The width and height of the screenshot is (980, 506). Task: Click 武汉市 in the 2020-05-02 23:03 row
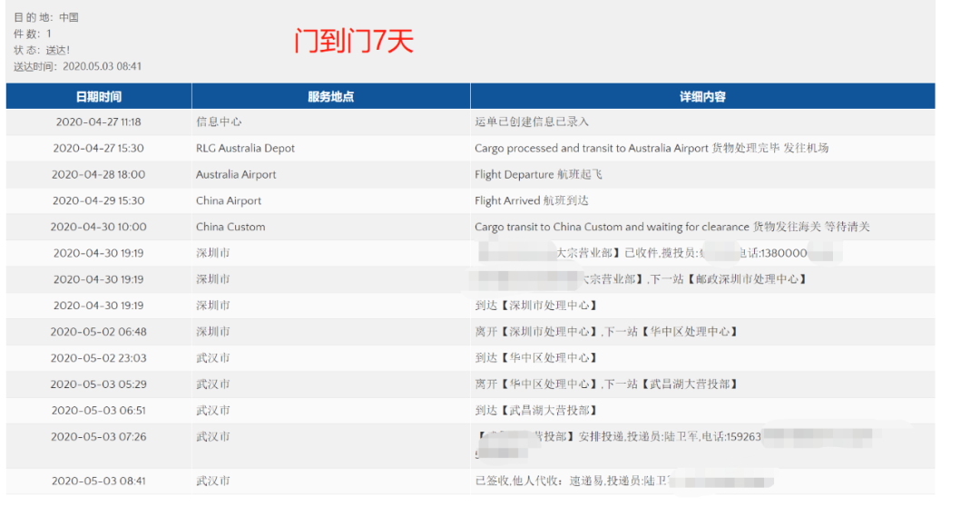(x=213, y=358)
